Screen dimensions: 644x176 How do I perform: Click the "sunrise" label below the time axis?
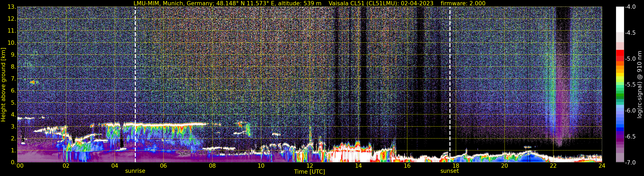(x=135, y=171)
